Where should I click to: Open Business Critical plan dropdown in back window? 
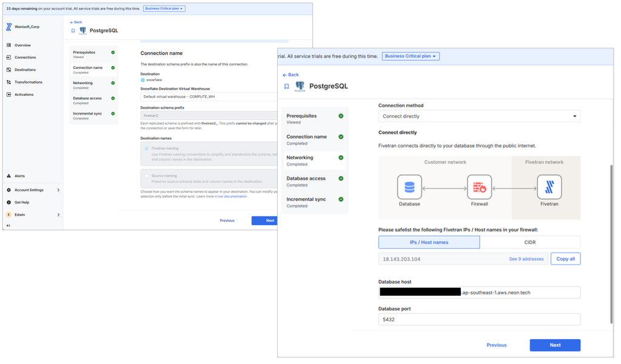point(164,8)
